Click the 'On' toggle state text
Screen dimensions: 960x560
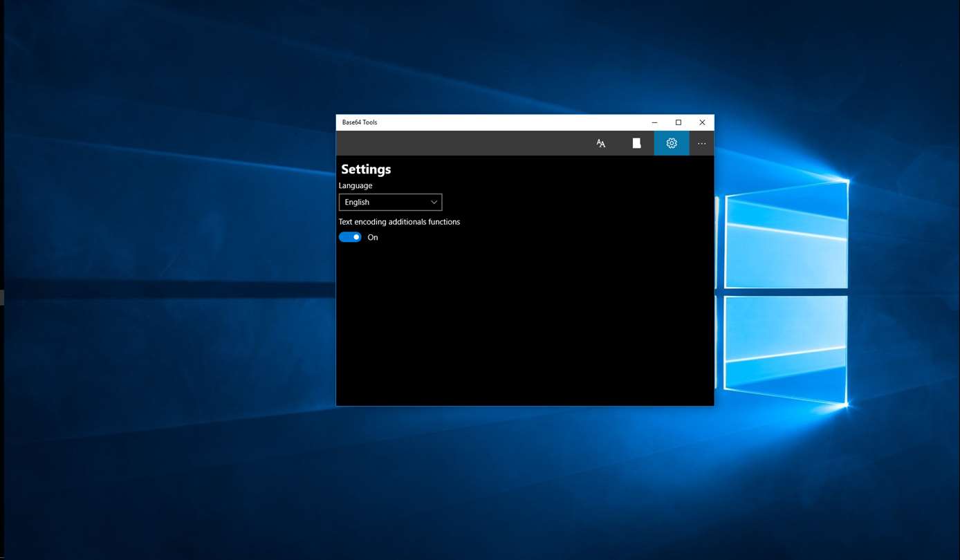tap(373, 237)
